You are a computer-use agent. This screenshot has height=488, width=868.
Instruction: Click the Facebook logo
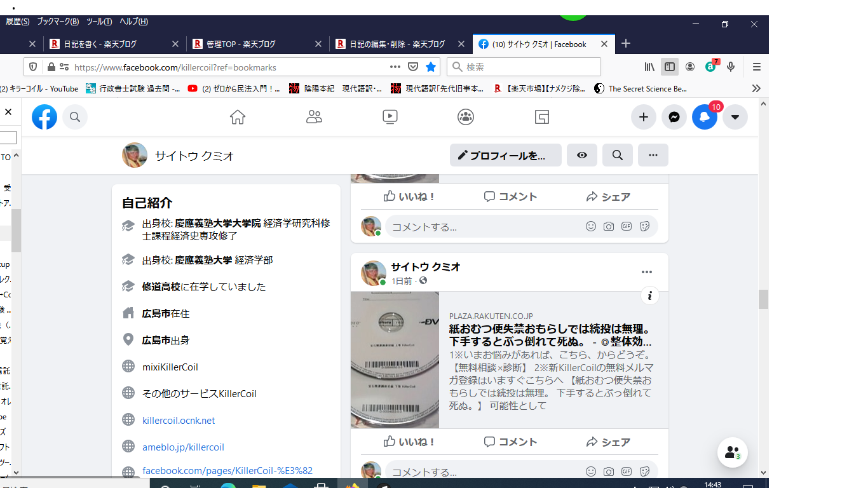[x=44, y=117]
